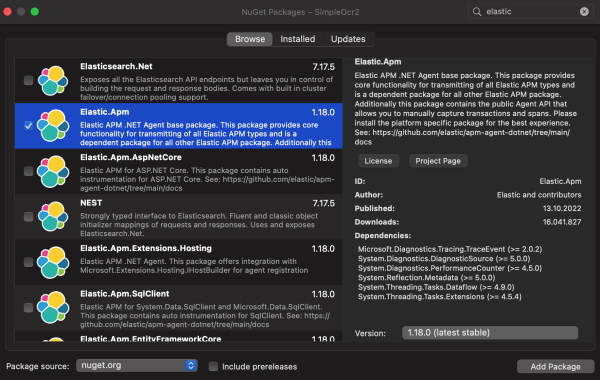
Task: Click the System.Diagnostics.DiagnosticSource dependency
Action: click(444, 259)
